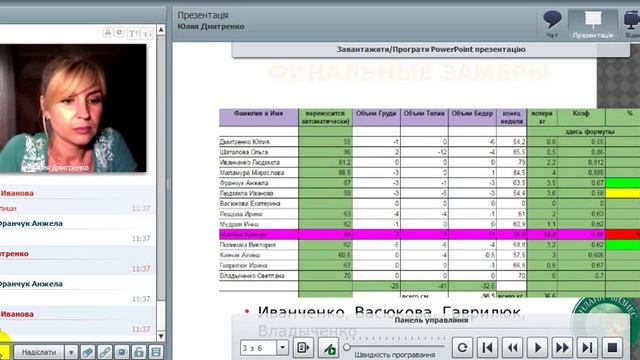Screen dimensions: 640x360
Task: Click the stop square button
Action: tap(612, 348)
